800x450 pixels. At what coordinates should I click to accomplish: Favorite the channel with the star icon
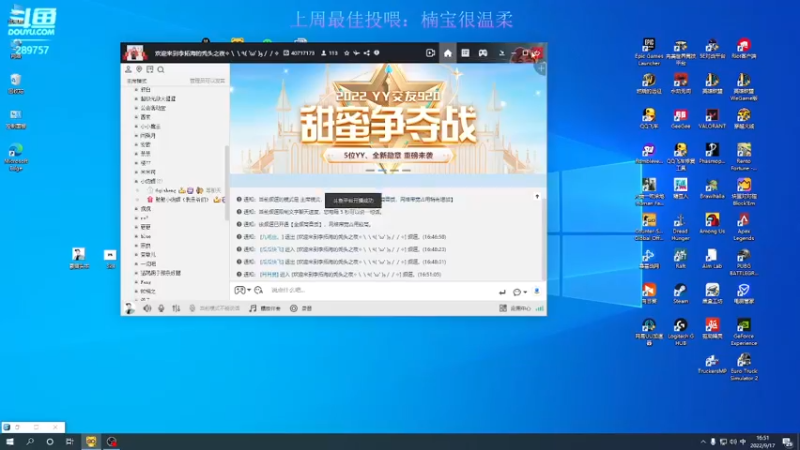coord(346,53)
